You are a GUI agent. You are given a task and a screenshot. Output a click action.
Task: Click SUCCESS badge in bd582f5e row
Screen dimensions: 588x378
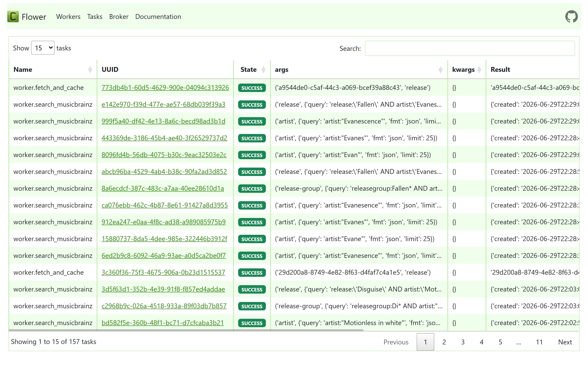pyautogui.click(x=252, y=323)
